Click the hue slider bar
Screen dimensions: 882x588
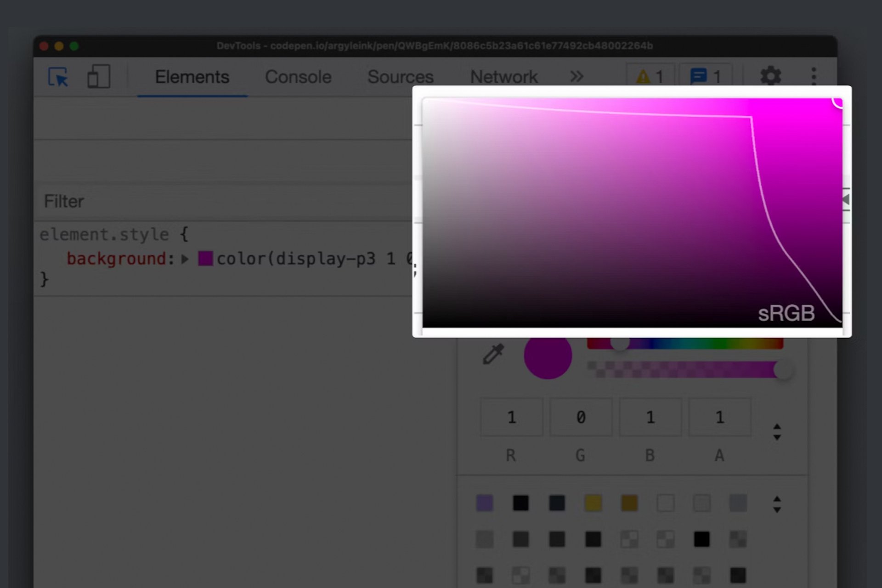pos(685,343)
